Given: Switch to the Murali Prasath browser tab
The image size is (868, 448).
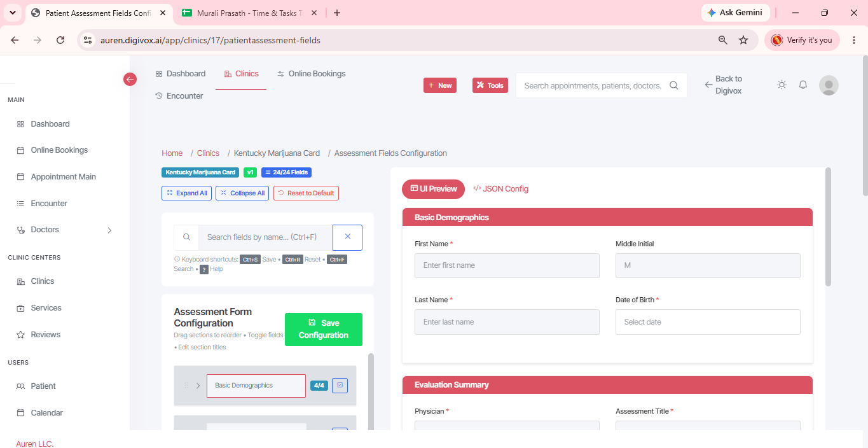Looking at the screenshot, I should click(249, 13).
